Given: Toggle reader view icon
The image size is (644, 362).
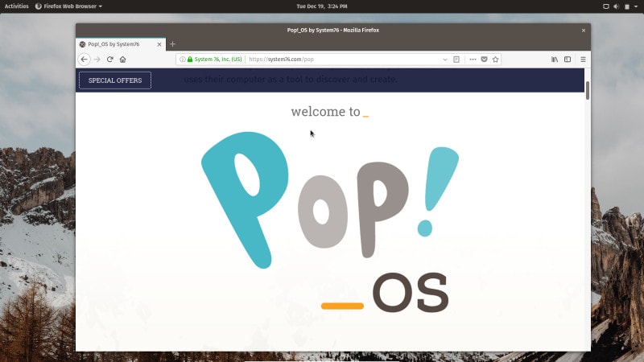Looking at the screenshot, I should click(456, 60).
